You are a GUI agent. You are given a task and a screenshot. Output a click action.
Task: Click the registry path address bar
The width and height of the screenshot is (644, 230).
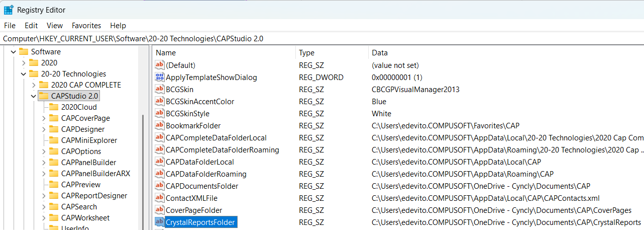pos(321,38)
